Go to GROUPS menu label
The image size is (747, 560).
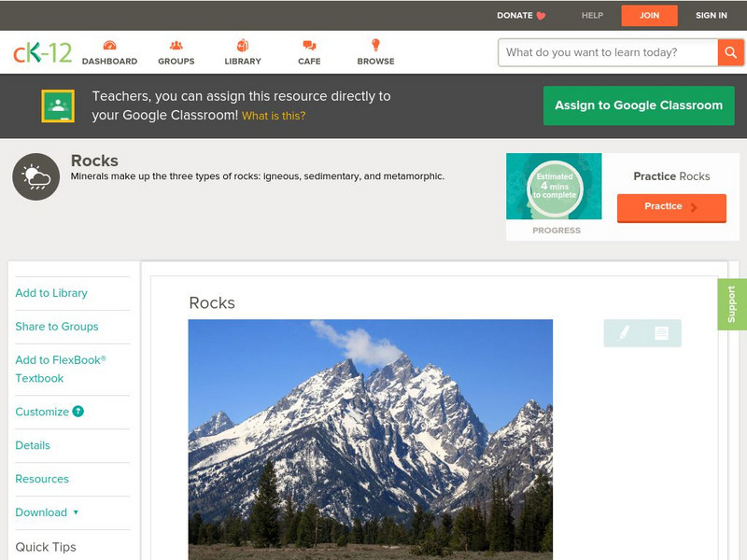click(176, 62)
